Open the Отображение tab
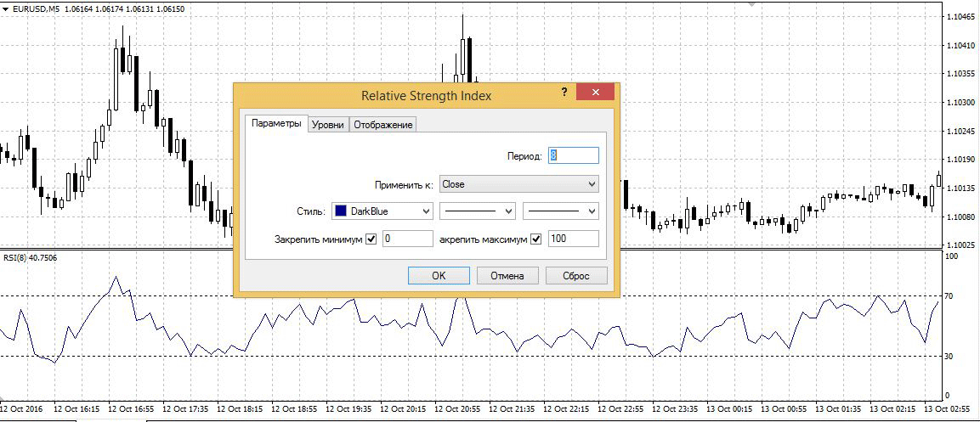Image resolution: width=980 pixels, height=422 pixels. pyautogui.click(x=382, y=125)
